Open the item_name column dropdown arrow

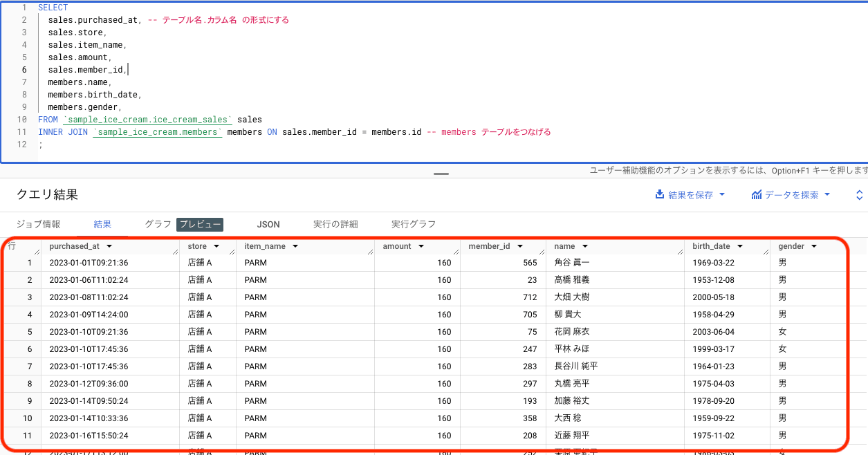[x=295, y=246]
